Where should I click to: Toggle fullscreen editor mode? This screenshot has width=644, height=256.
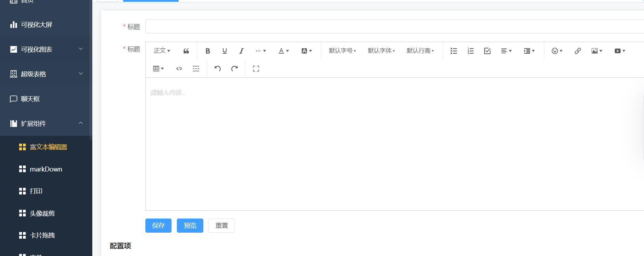click(x=256, y=69)
